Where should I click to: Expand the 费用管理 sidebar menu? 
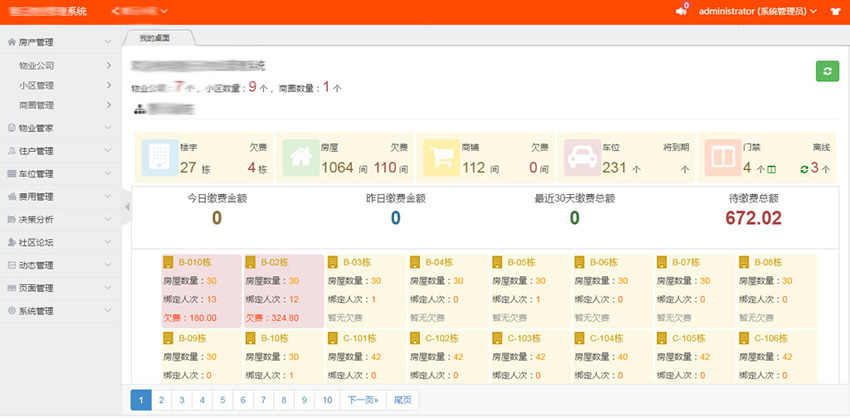[60, 196]
